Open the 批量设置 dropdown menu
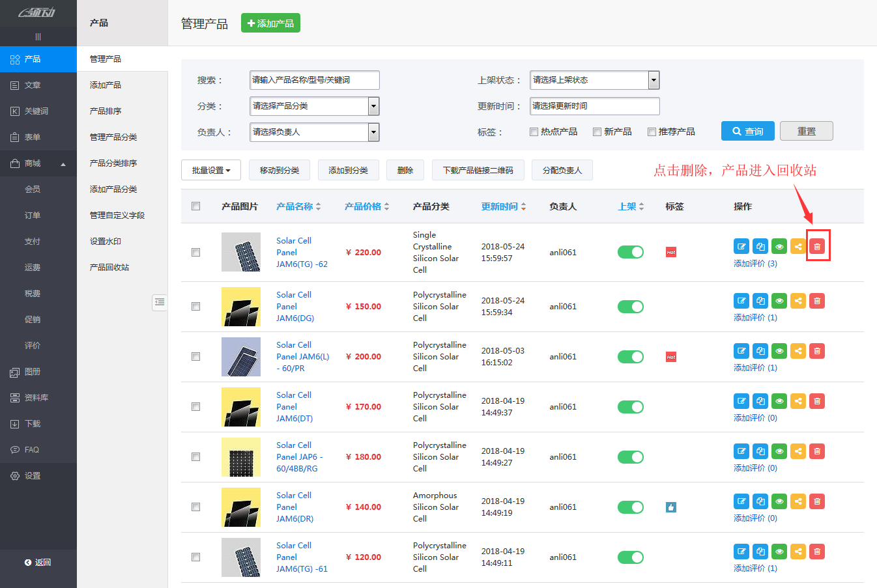 [x=211, y=170]
